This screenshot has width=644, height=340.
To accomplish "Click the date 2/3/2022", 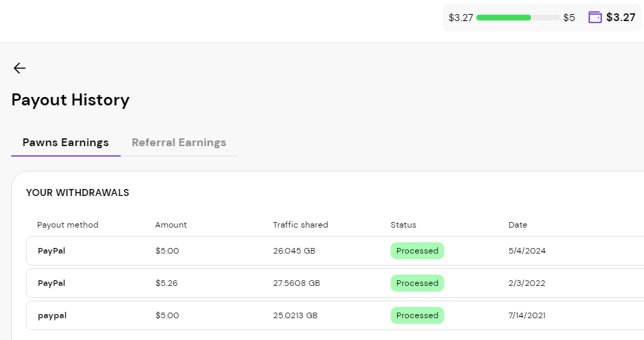I will click(527, 283).
